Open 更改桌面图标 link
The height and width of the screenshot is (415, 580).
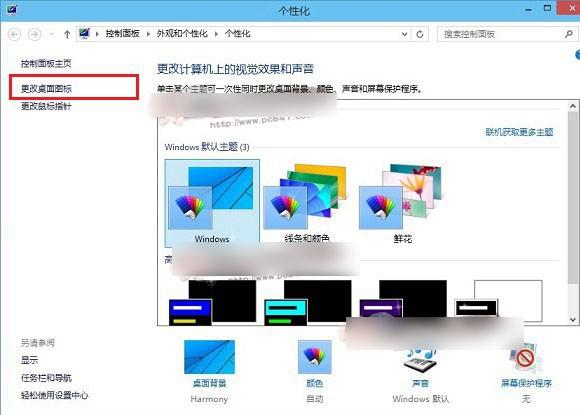click(x=46, y=89)
